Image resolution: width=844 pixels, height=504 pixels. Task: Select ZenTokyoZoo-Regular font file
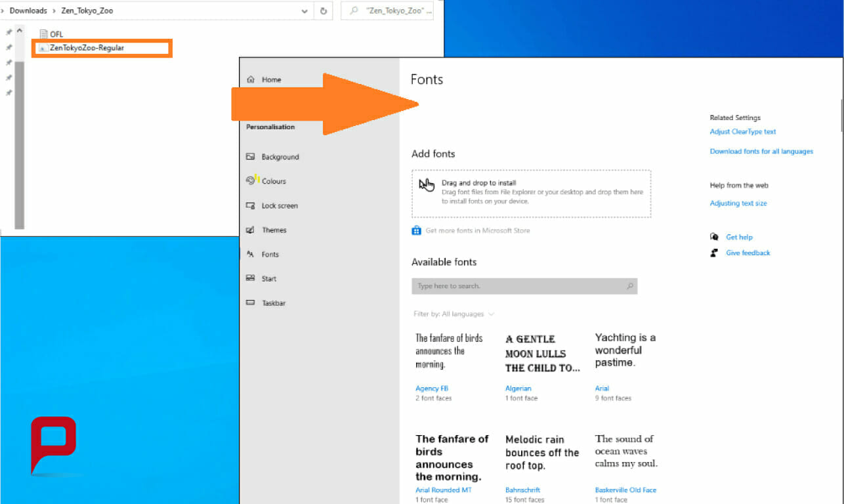(x=87, y=48)
